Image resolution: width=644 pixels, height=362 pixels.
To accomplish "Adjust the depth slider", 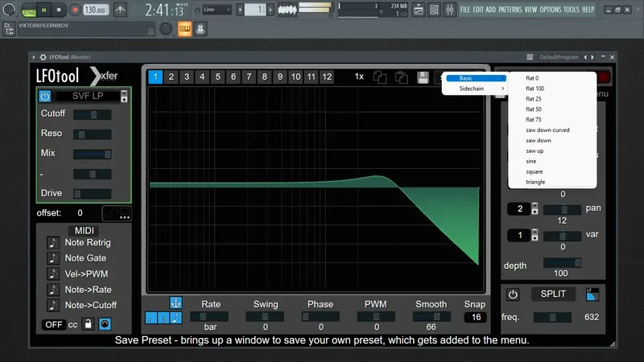I will (562, 263).
